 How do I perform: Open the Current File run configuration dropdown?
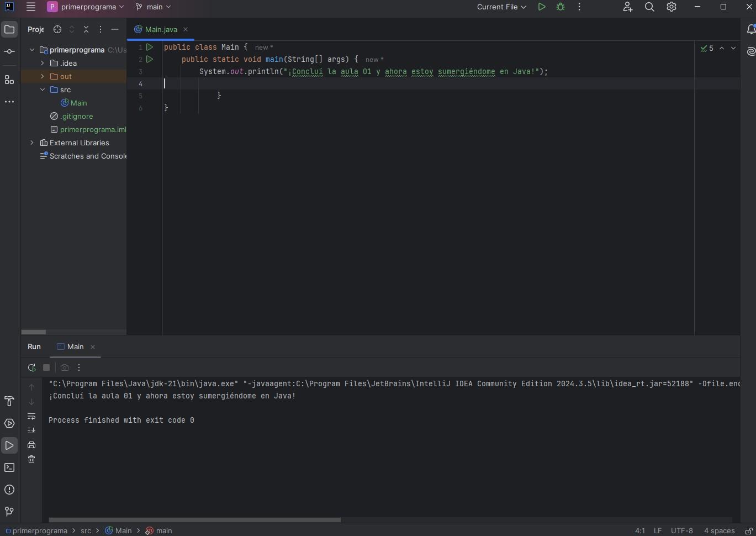pos(501,7)
